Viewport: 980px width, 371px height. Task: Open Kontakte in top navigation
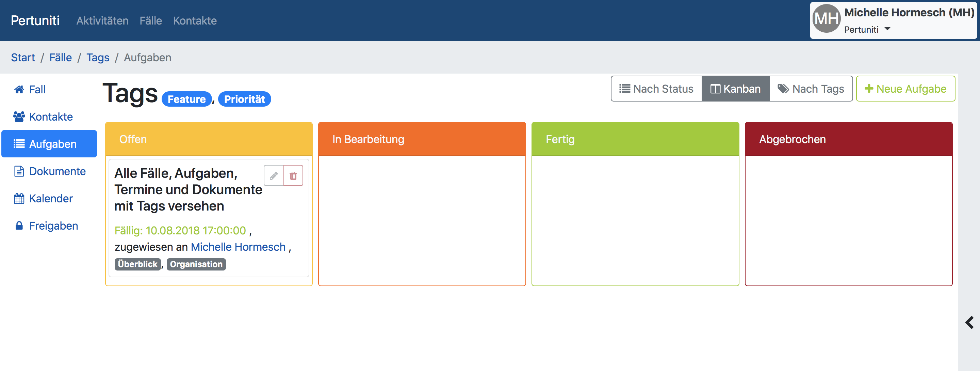tap(195, 20)
